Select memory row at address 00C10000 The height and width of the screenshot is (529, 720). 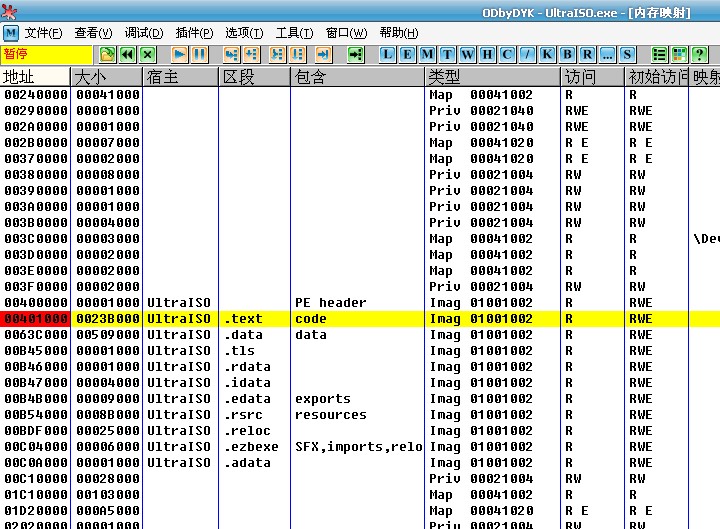(360, 478)
